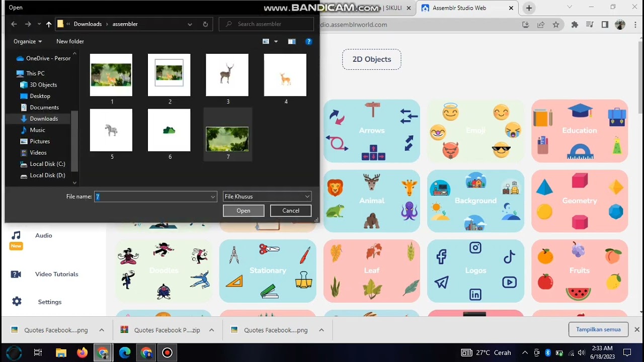
Task: Open the Stationary category card
Action: tap(268, 270)
